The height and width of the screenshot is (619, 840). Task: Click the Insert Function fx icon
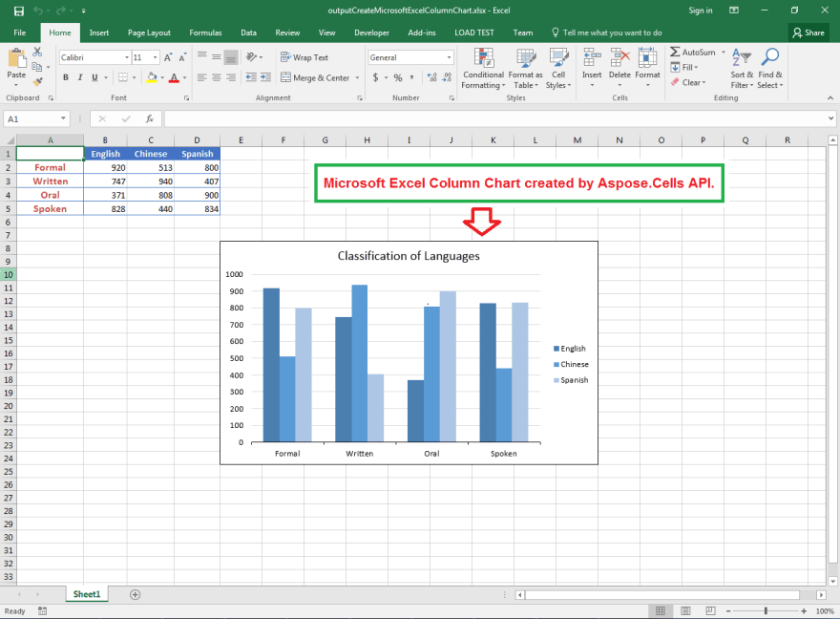coord(150,118)
